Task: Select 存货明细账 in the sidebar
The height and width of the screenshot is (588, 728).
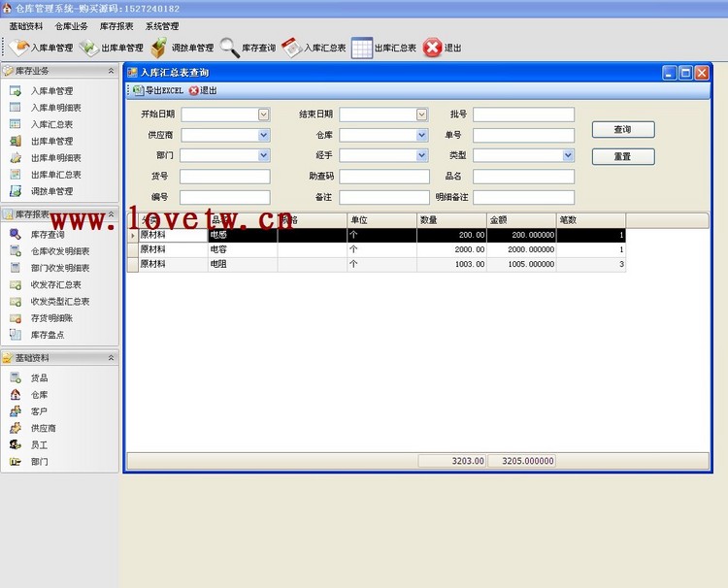Action: pyautogui.click(x=51, y=318)
